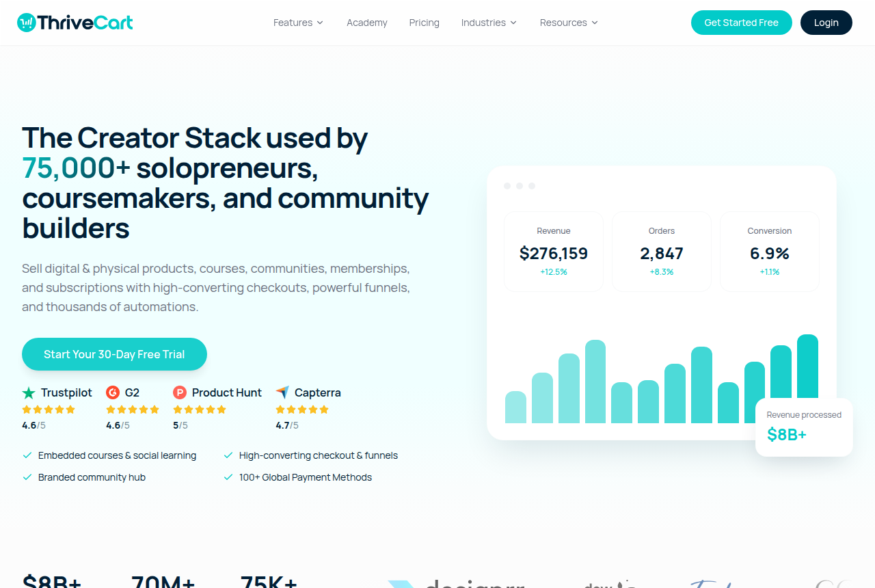875x588 pixels.
Task: Click the G2 red logo icon
Action: (x=113, y=392)
